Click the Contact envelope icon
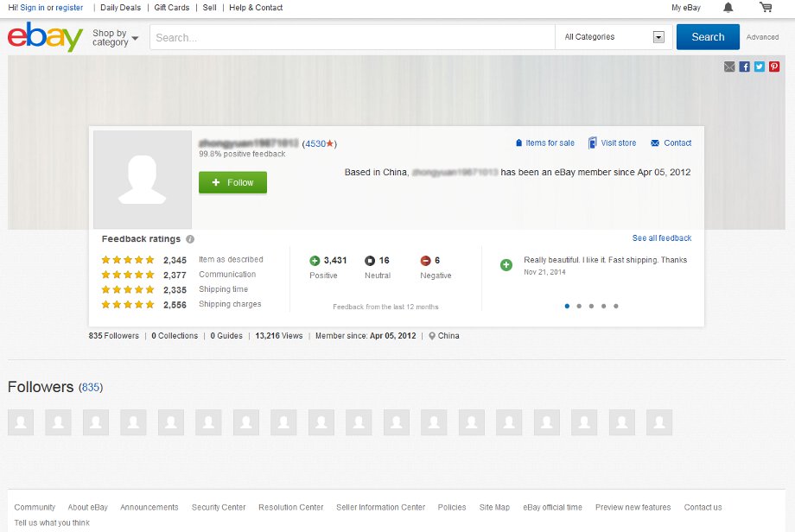This screenshot has height=532, width=795. (655, 142)
